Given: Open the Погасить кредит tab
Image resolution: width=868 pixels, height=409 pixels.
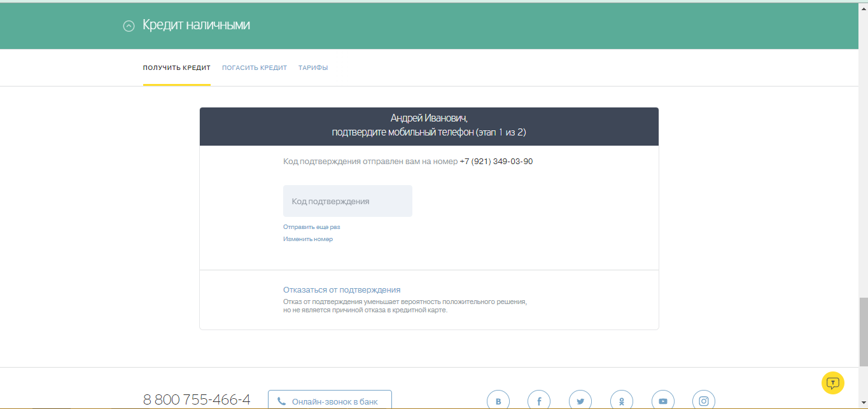Looking at the screenshot, I should (x=255, y=68).
